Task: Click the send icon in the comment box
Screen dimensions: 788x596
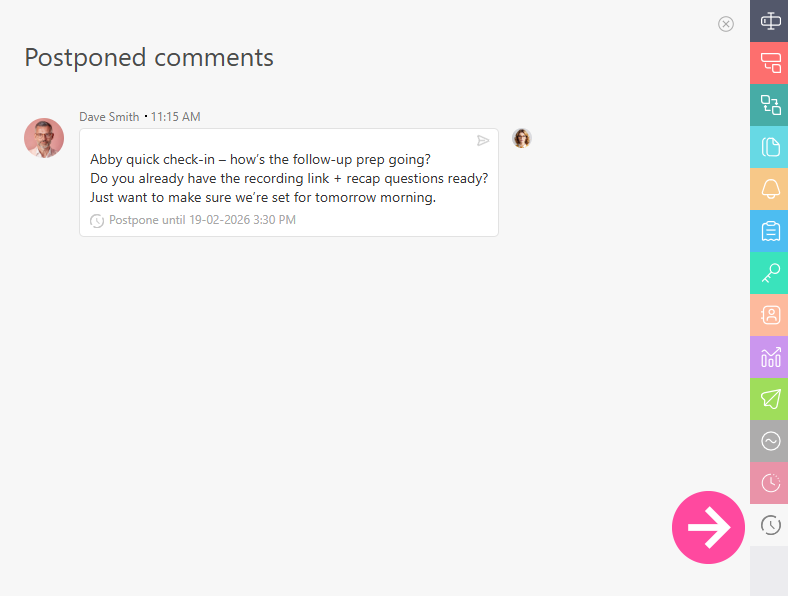Action: pyautogui.click(x=483, y=141)
